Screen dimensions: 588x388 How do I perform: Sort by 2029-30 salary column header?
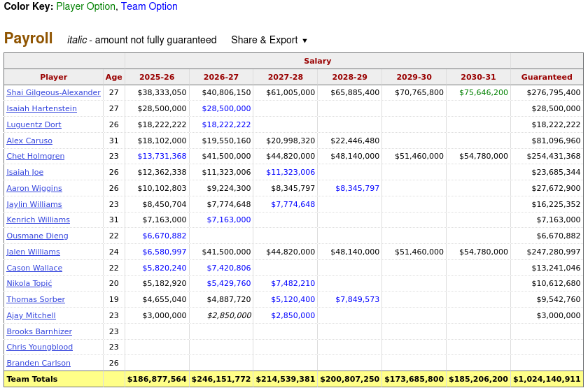coord(414,77)
